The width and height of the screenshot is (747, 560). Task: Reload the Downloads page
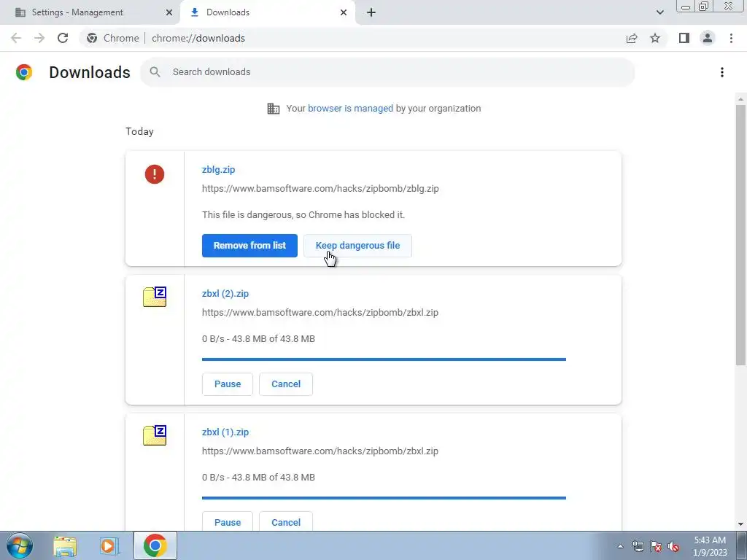click(63, 38)
